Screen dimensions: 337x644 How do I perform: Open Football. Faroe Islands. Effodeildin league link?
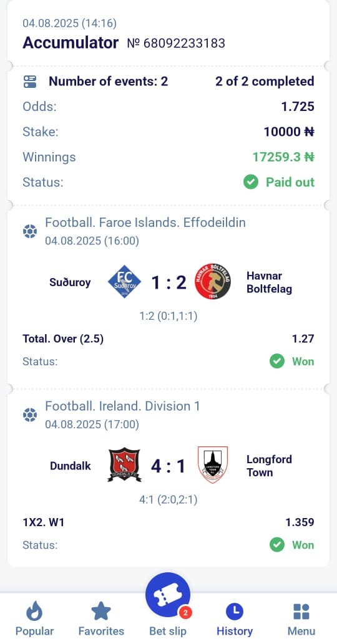[145, 223]
